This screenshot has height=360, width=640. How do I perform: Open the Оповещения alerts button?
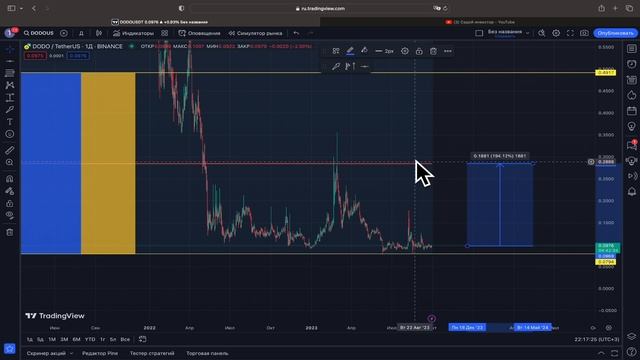click(x=200, y=33)
